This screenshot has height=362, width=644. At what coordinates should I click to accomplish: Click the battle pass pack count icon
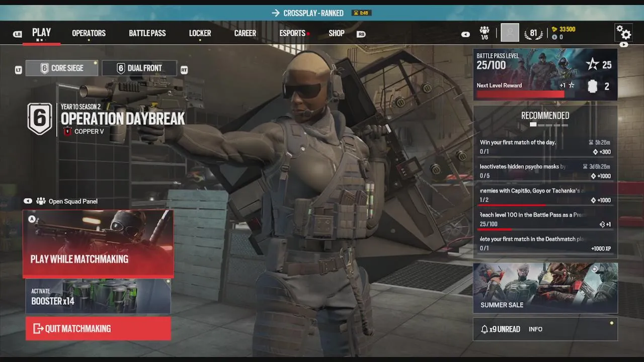(x=593, y=86)
